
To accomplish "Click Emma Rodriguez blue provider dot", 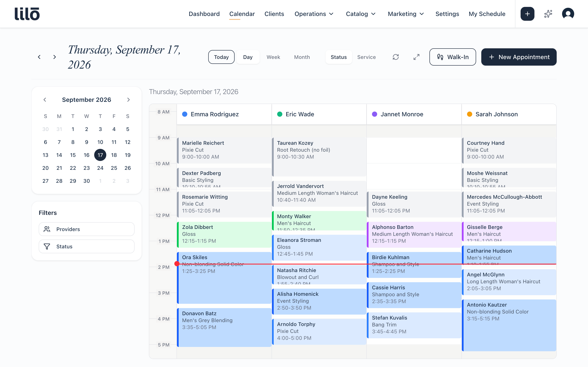I will point(185,114).
